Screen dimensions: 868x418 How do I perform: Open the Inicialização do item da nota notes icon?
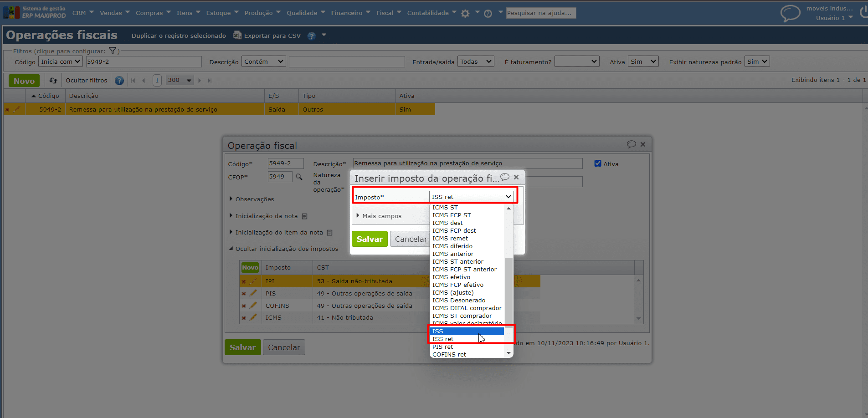coord(330,233)
